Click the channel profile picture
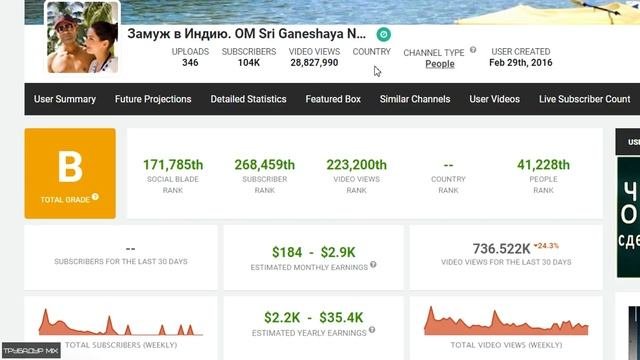Screen dimensions: 640x360 tap(83, 37)
